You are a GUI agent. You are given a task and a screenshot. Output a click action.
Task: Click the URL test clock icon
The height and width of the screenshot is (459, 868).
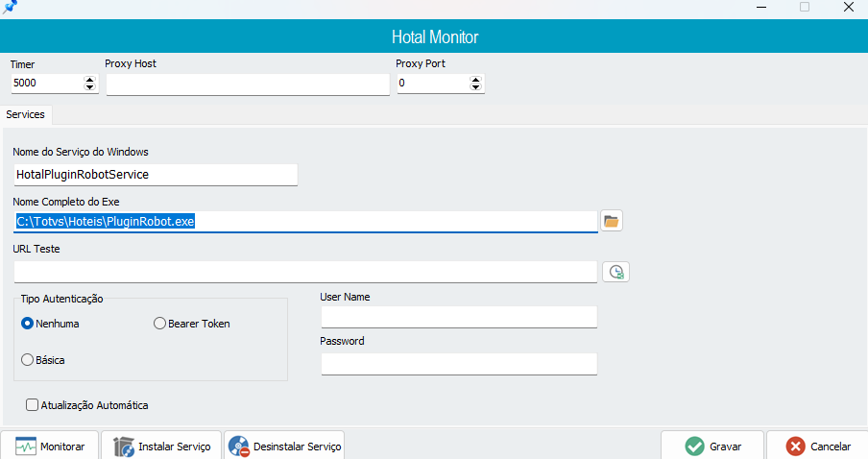coord(615,272)
